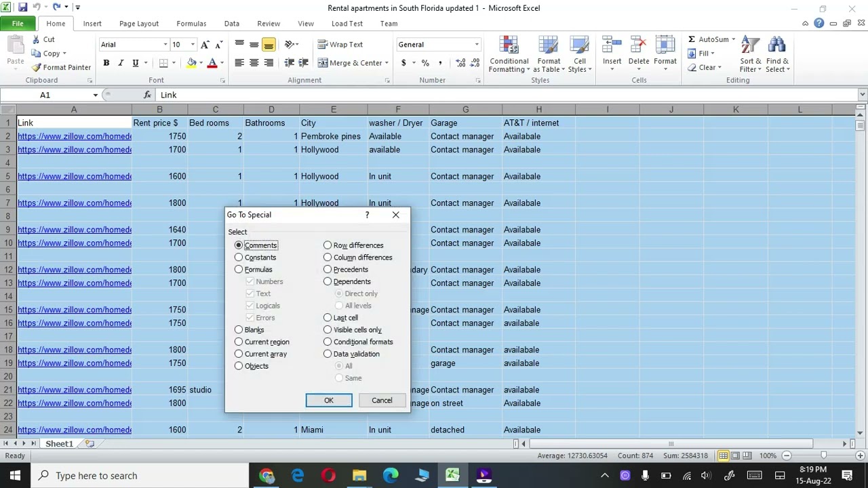The width and height of the screenshot is (868, 488).
Task: Open the Sort & Filter menu
Action: (x=750, y=54)
